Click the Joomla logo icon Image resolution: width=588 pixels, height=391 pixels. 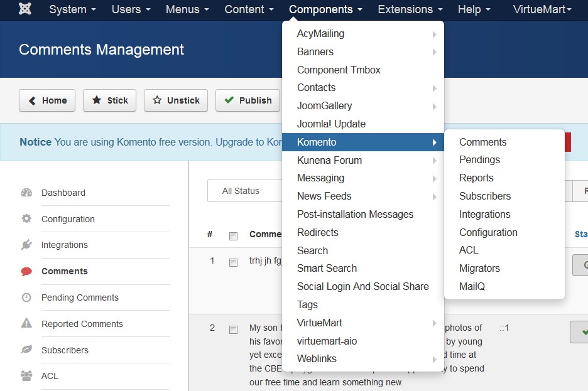pyautogui.click(x=25, y=9)
